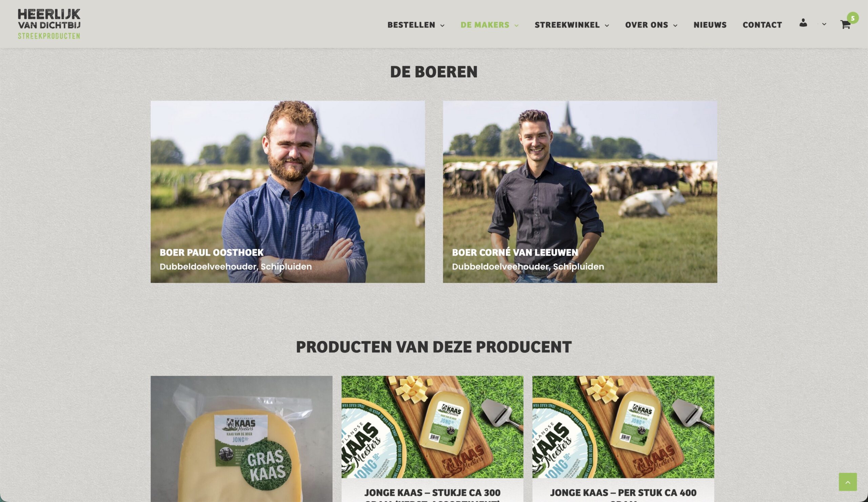Open the Graskaas product image

[x=241, y=439]
